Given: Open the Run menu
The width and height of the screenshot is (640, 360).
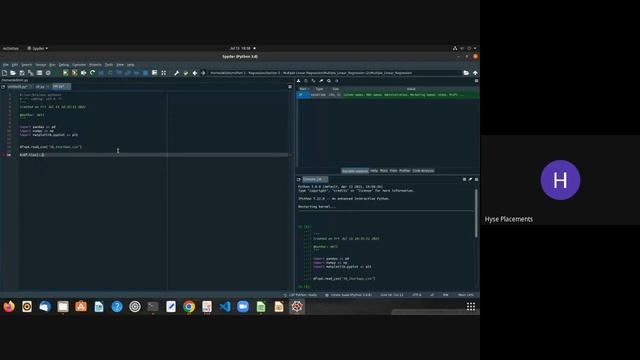Looking at the screenshot, I should point(52,64).
